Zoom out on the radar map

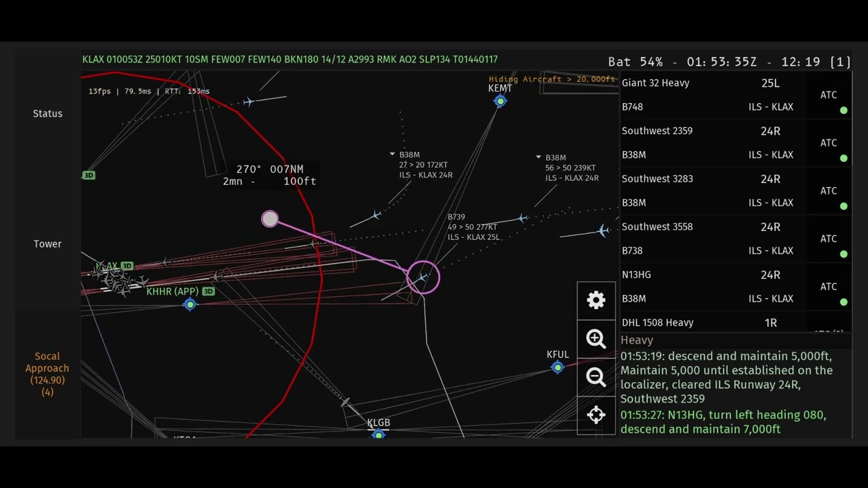click(596, 377)
